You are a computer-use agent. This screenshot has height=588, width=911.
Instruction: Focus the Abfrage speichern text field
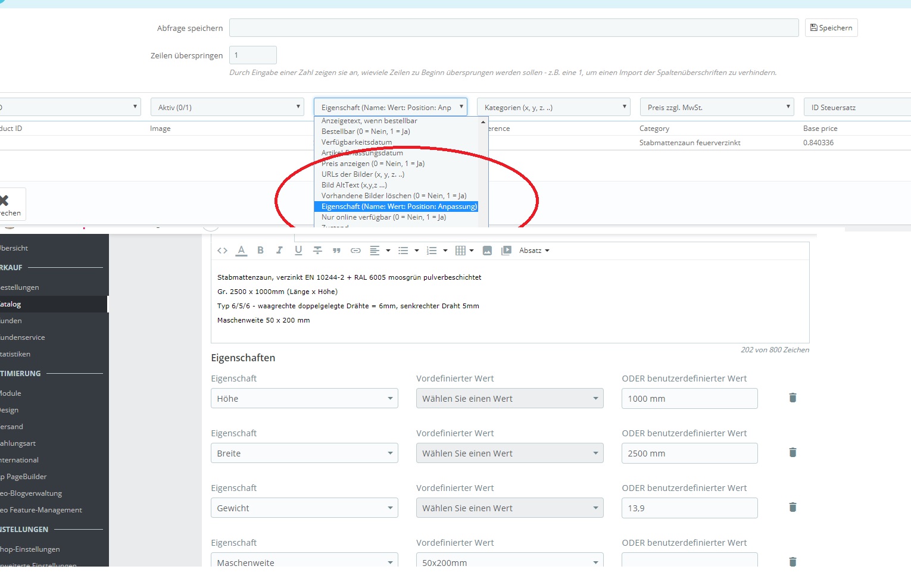pos(514,28)
